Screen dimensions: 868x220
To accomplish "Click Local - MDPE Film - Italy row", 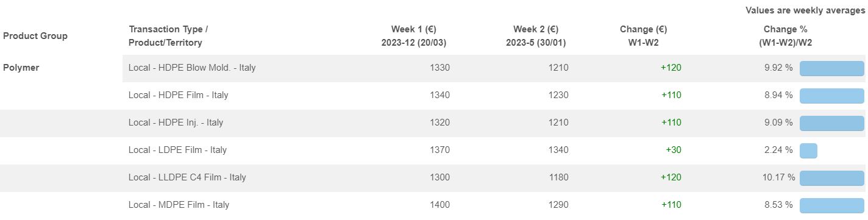I will [x=495, y=205].
